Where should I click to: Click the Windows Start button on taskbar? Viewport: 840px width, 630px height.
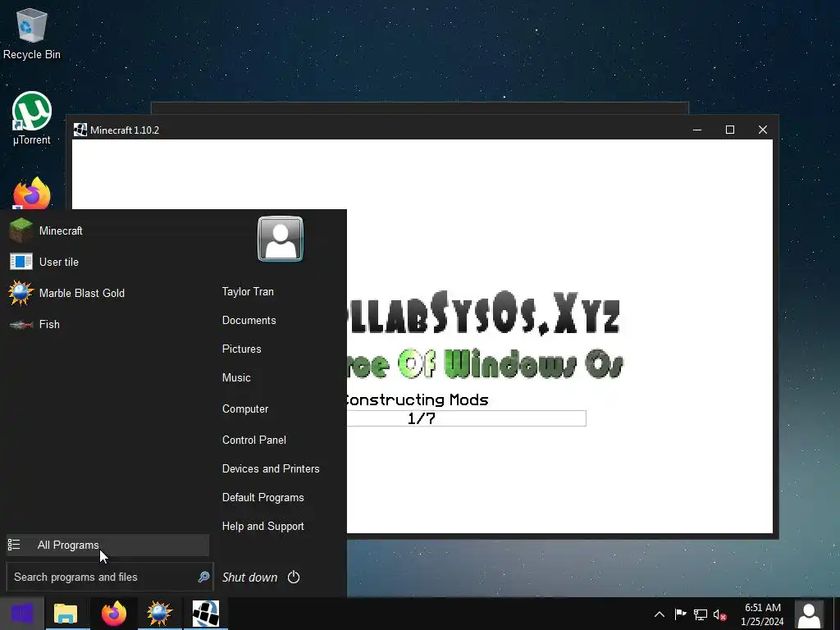coord(22,614)
